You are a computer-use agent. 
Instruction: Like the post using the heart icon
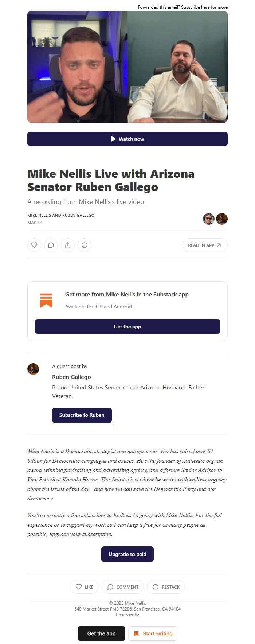34,245
